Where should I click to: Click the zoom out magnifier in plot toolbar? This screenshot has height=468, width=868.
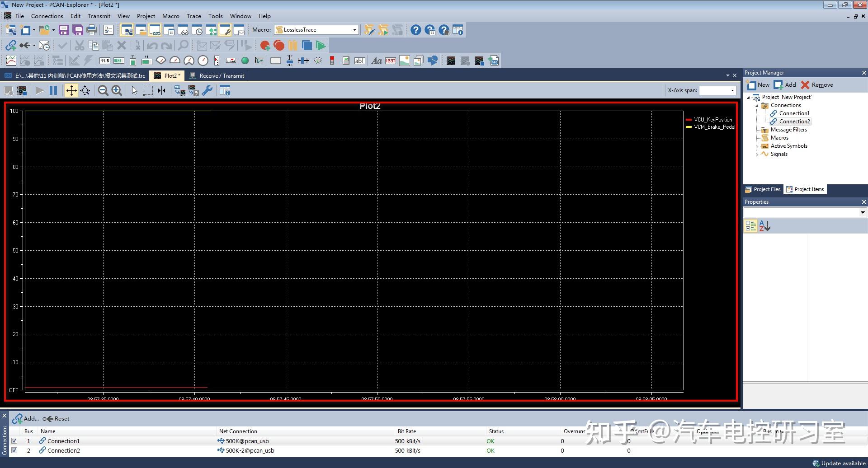click(103, 91)
